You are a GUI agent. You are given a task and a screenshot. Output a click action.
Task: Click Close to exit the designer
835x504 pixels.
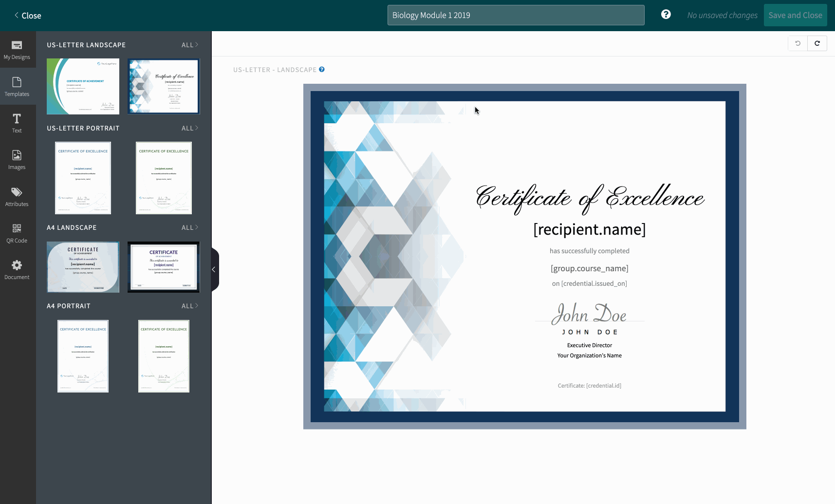point(28,16)
